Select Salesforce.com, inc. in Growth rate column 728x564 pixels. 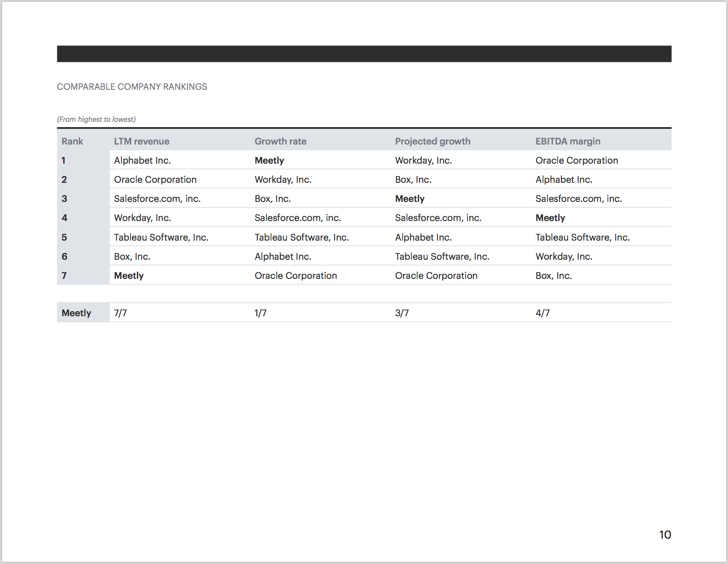coord(298,218)
